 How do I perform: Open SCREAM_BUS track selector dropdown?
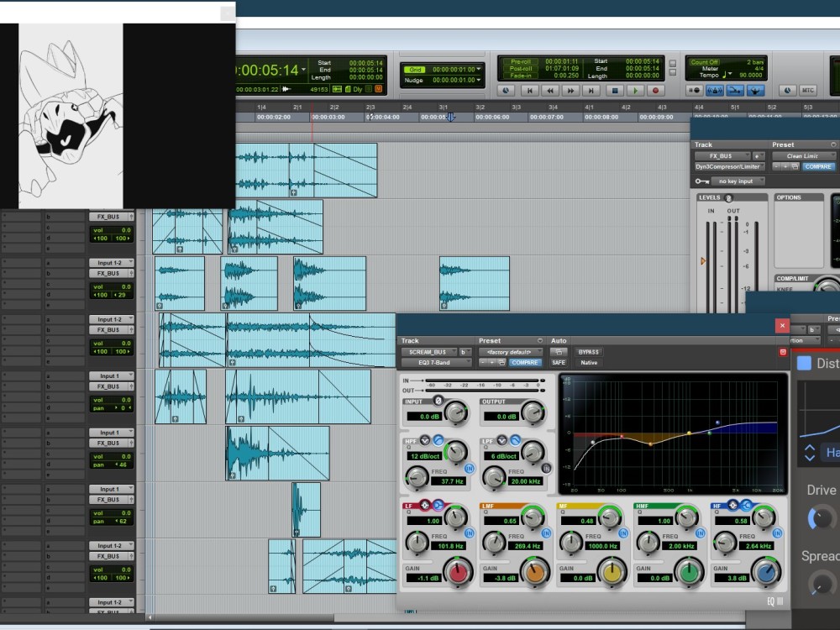coord(429,352)
